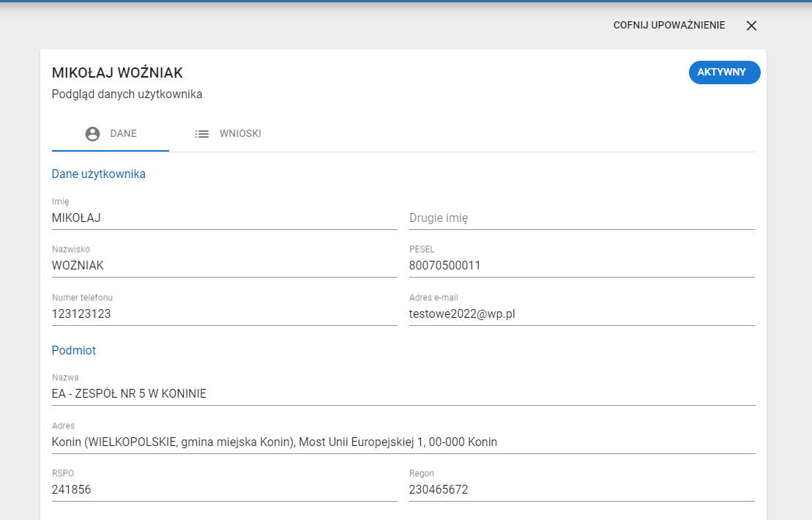This screenshot has height=520, width=812.
Task: Focus the Adres e-mail field
Action: click(x=581, y=313)
